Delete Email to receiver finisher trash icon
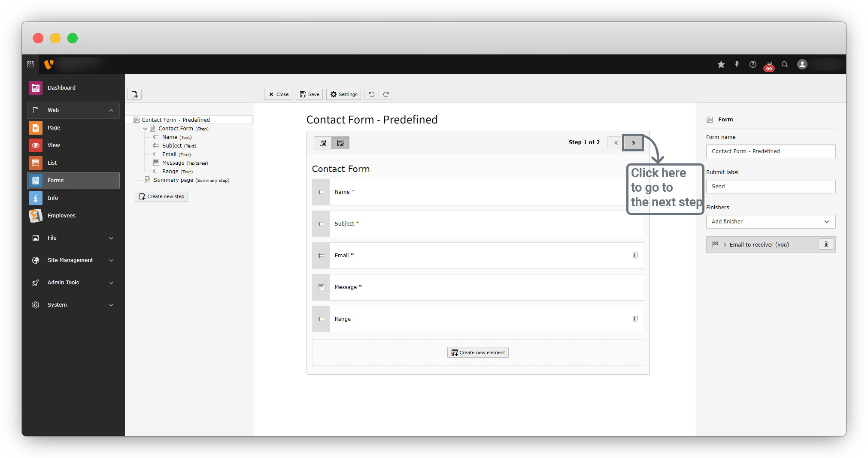Viewport: 868px width, 458px height. (826, 244)
